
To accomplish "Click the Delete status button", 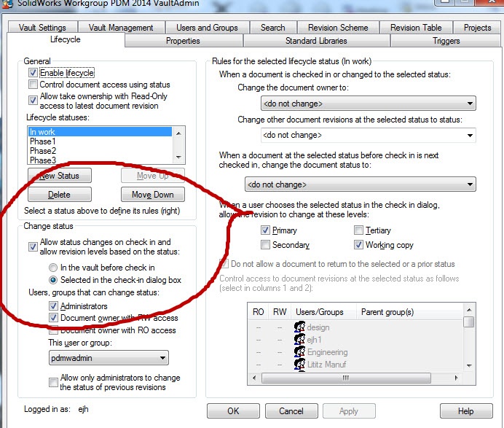I will coord(60,195).
